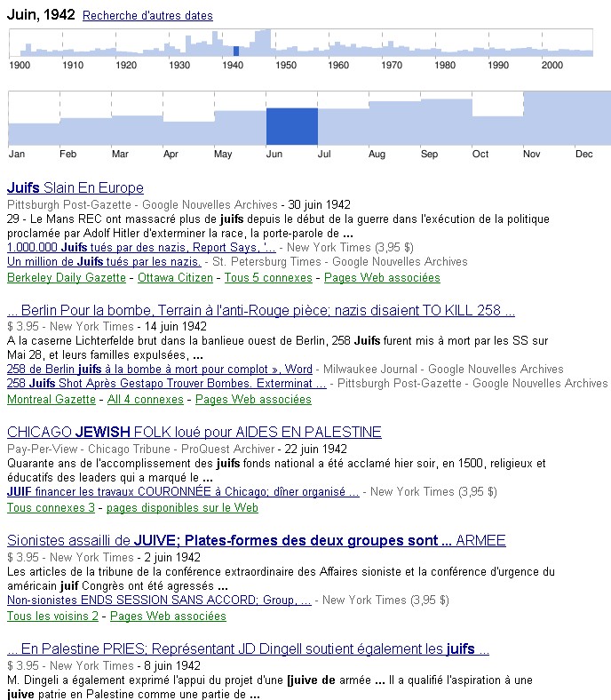The image size is (611, 700).
Task: Open '258 de Berlin juifs à la bombe' link
Action: coord(159,370)
